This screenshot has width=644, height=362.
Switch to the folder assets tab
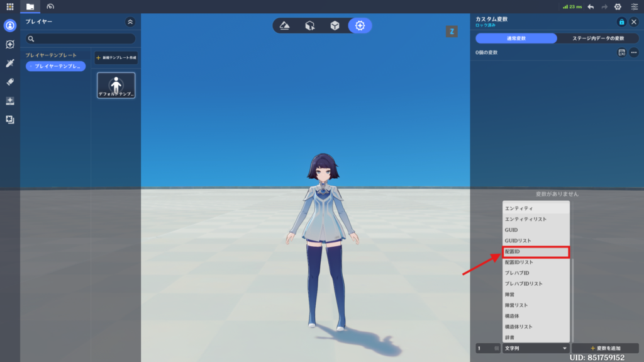point(30,6)
